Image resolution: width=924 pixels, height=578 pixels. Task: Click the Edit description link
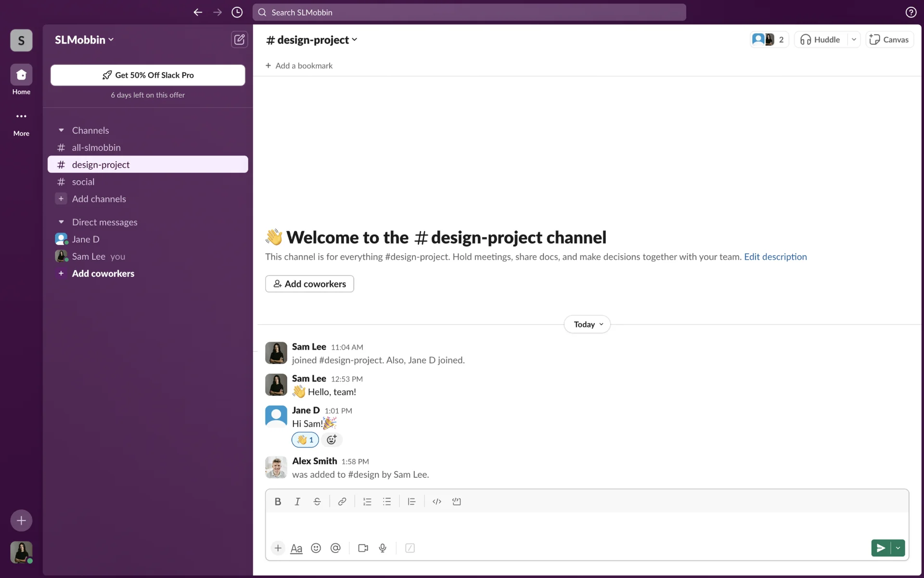click(x=775, y=257)
